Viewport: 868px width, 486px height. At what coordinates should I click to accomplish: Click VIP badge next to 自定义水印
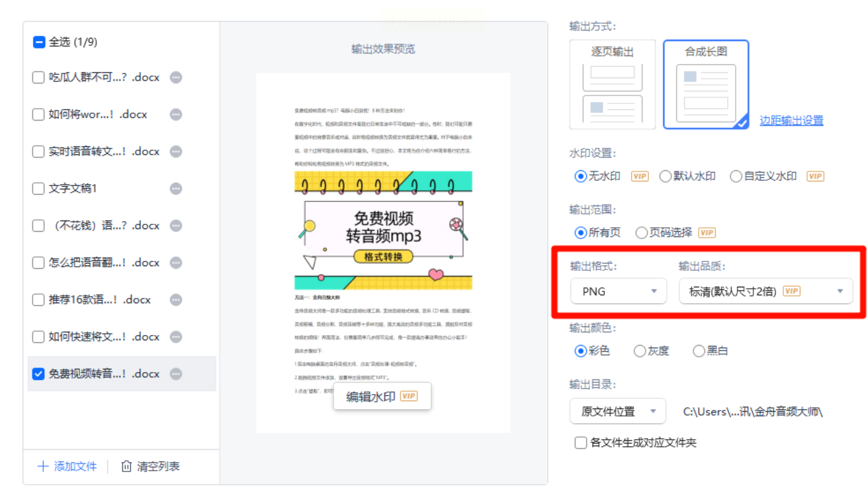[815, 176]
